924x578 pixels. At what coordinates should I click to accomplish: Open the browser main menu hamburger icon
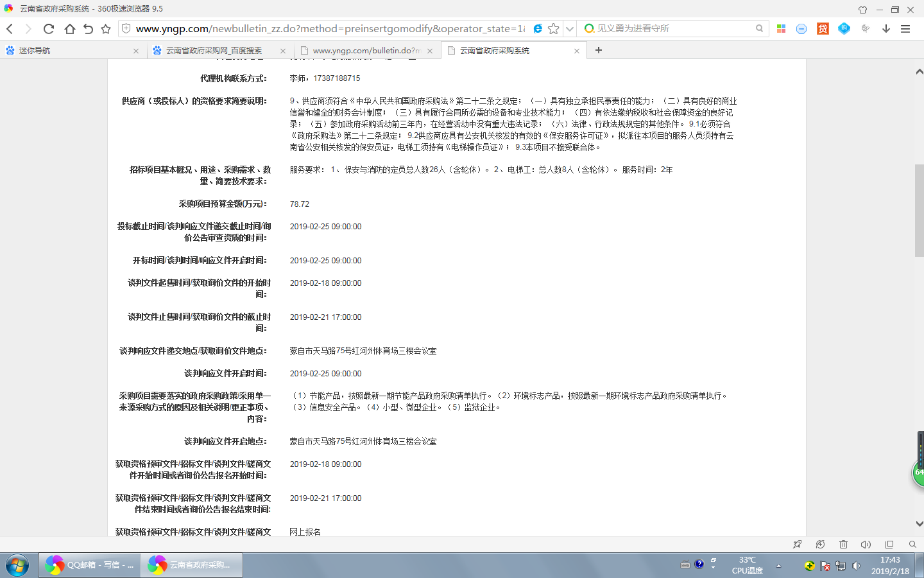[905, 29]
